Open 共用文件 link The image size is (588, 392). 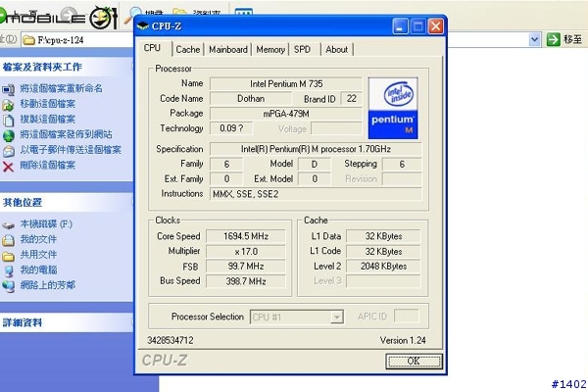38,255
